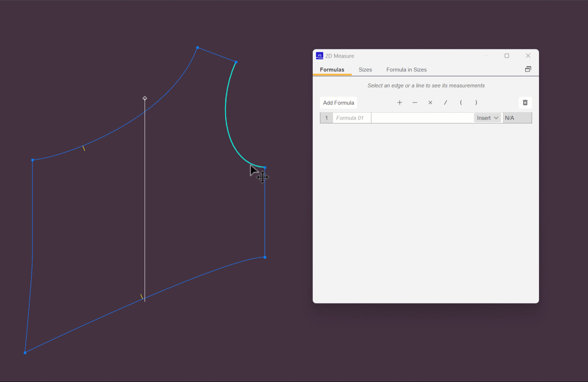Click the Add Formula button
The height and width of the screenshot is (382, 588).
coord(338,103)
